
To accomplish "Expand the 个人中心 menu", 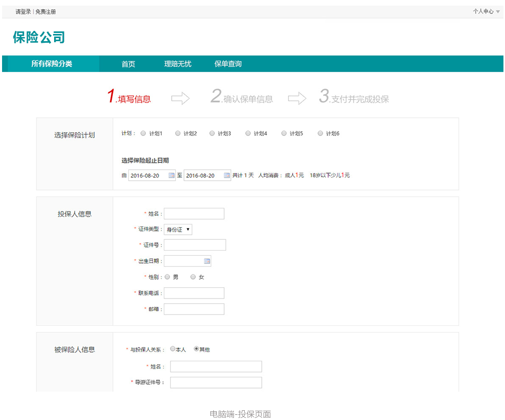I will (486, 11).
